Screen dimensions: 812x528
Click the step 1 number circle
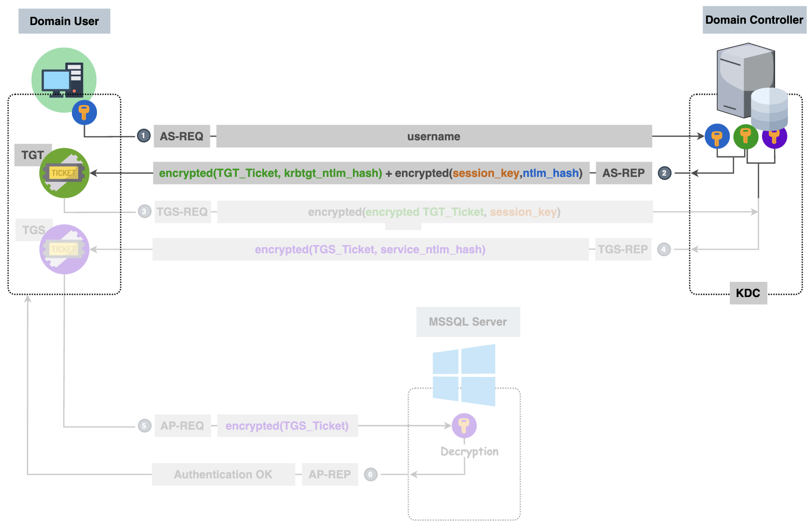coord(144,136)
